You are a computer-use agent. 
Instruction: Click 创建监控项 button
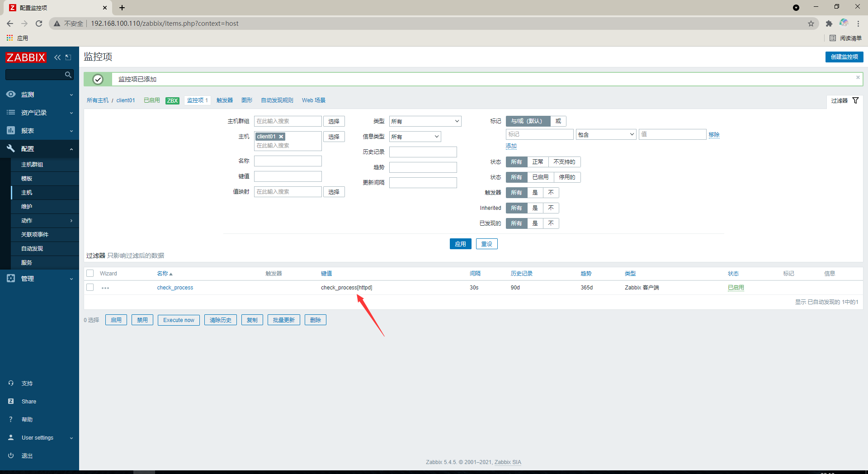coord(844,57)
